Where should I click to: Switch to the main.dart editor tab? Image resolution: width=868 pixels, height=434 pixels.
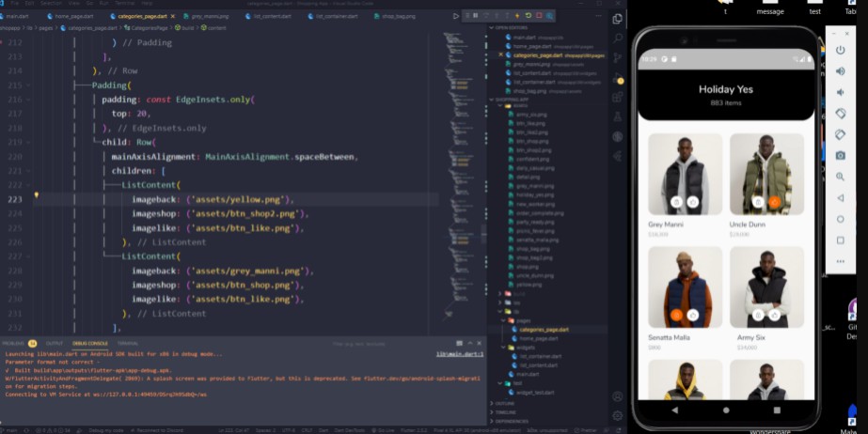14,16
